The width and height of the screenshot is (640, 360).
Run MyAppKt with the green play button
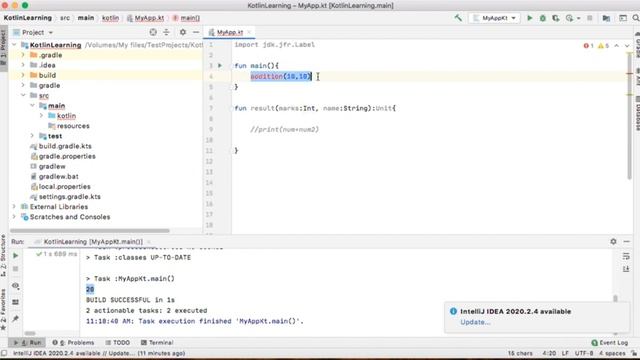point(529,18)
